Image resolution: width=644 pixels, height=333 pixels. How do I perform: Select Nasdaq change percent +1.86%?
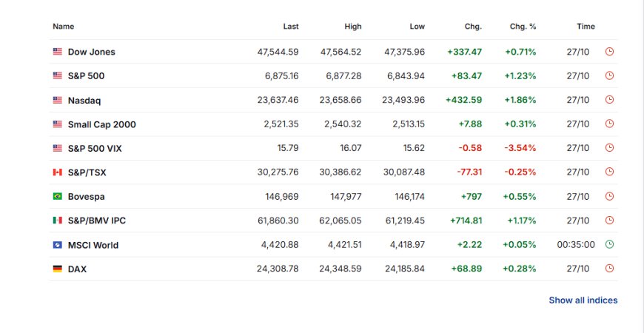(x=520, y=100)
